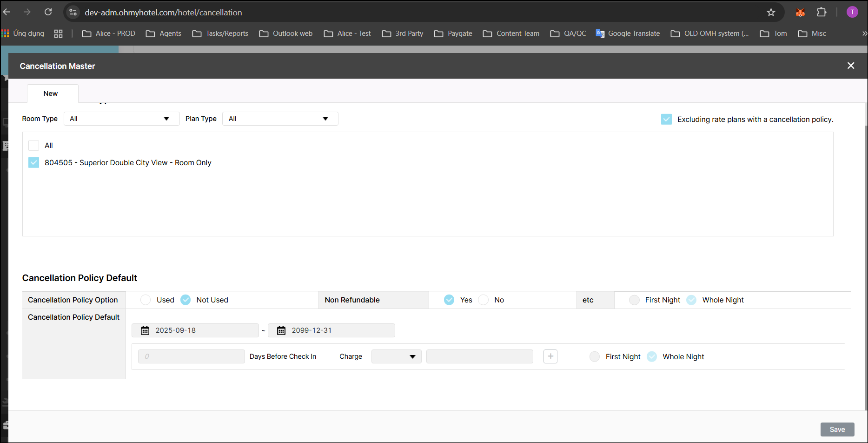Viewport: 868px width, 443px height.
Task: Open the QA/QC bookmarks folder
Action: point(568,34)
